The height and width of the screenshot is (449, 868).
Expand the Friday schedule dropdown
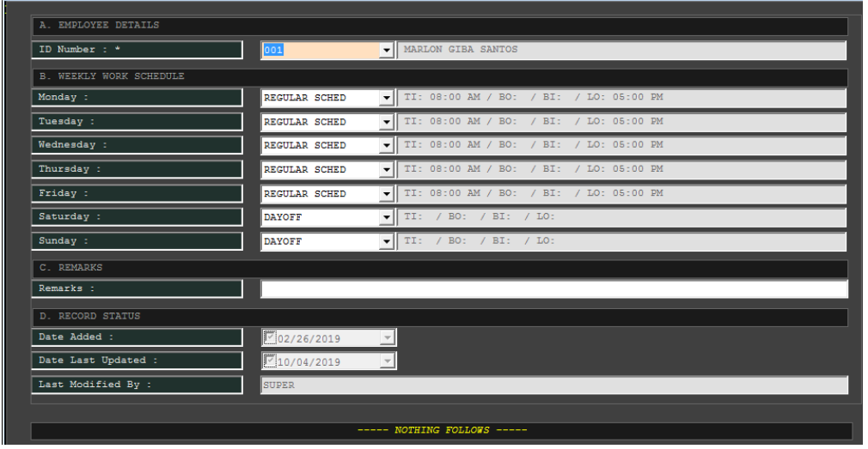[387, 194]
